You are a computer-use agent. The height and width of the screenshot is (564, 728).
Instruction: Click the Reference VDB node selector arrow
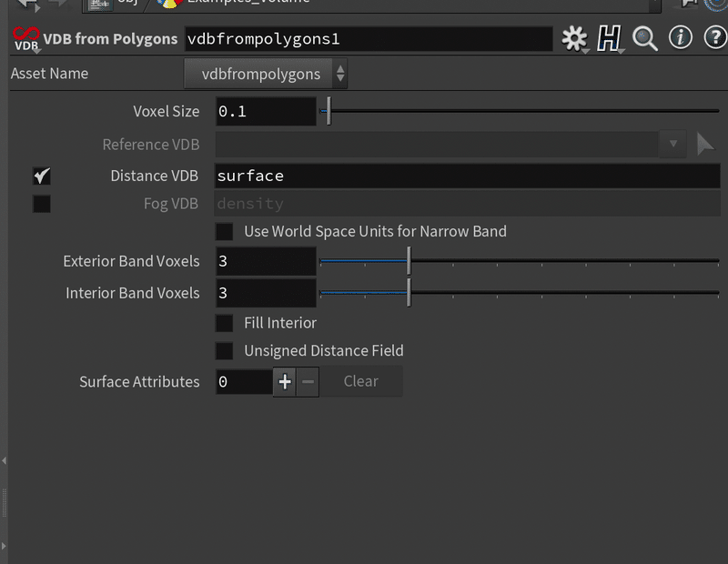tap(705, 144)
